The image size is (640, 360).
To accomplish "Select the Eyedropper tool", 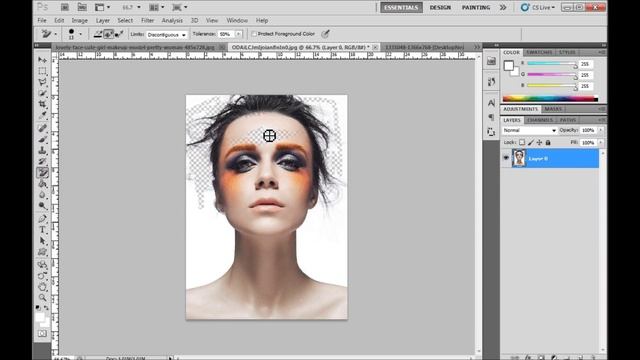I will point(42,115).
